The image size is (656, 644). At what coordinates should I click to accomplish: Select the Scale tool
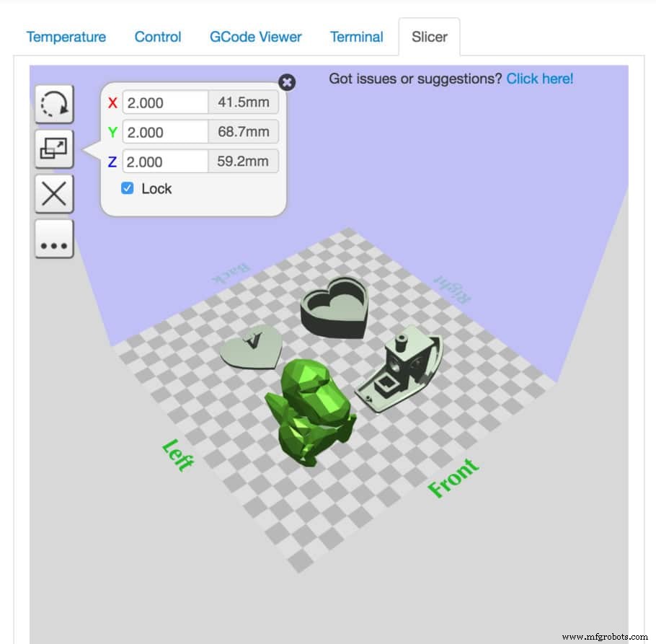(55, 149)
